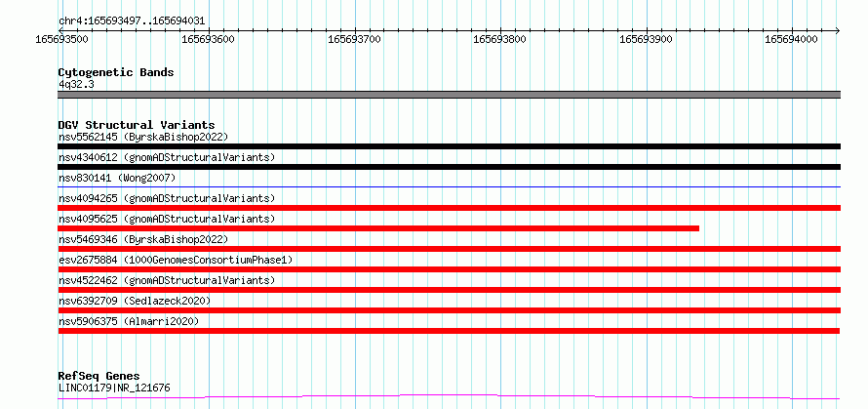Image resolution: width=868 pixels, height=409 pixels.
Task: Select the magenta LINC01179 gene line
Action: coord(449,397)
